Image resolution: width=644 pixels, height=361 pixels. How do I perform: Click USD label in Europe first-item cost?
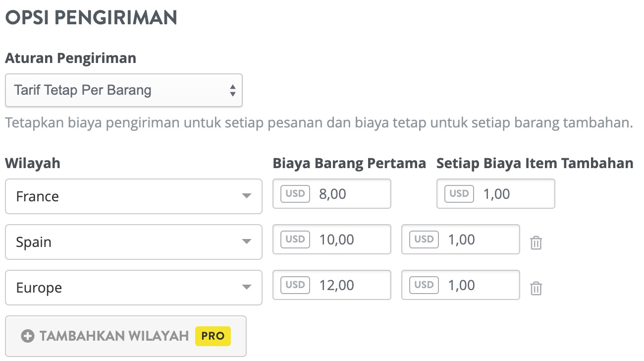click(295, 285)
